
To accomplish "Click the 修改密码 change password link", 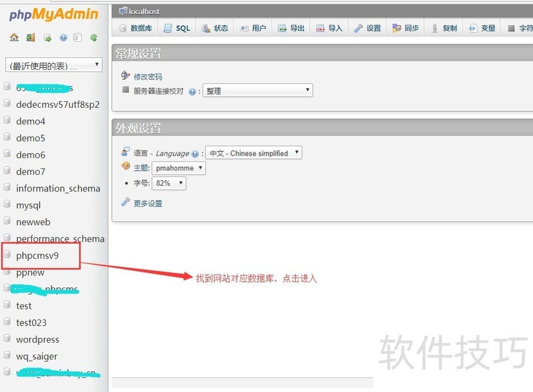I will tap(148, 77).
